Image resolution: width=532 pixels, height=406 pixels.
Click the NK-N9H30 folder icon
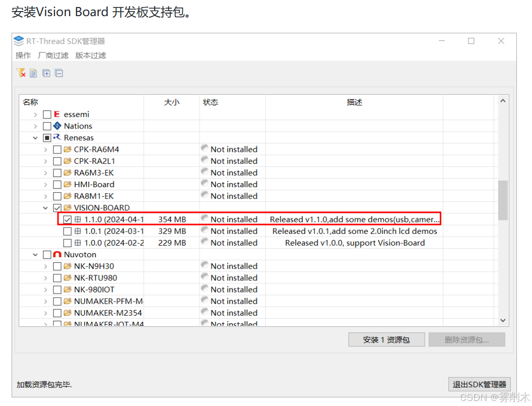[x=68, y=266]
